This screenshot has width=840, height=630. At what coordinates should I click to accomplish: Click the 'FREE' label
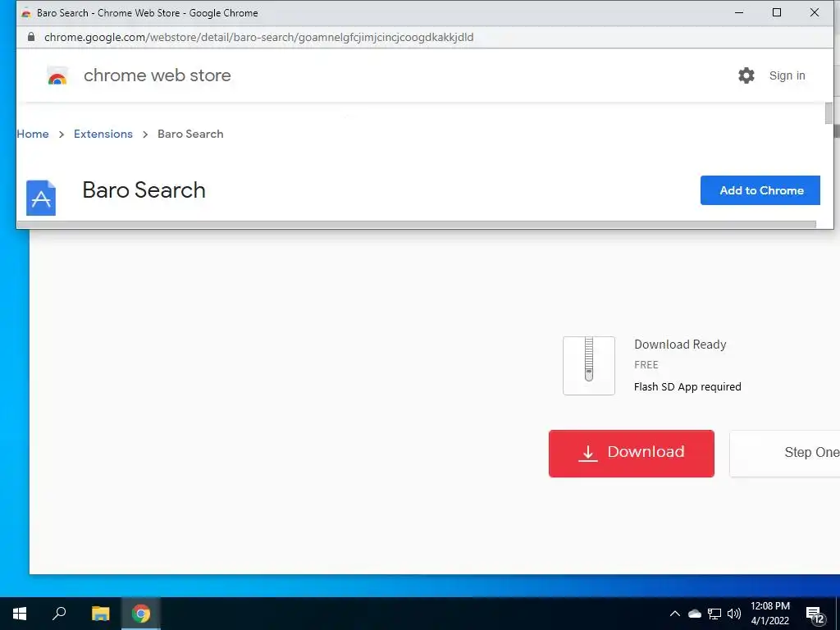(x=646, y=365)
